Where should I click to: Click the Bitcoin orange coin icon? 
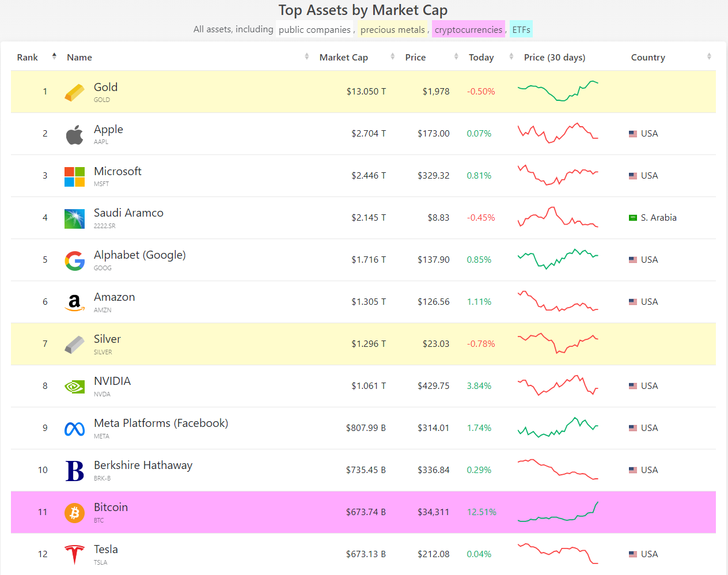click(x=74, y=512)
